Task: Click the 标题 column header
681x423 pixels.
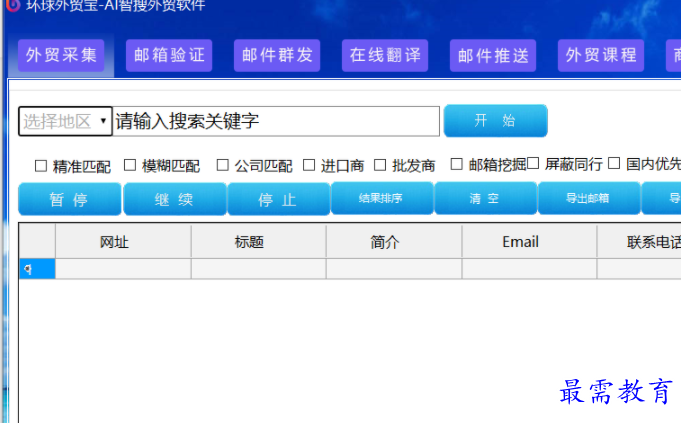Action: [x=258, y=241]
